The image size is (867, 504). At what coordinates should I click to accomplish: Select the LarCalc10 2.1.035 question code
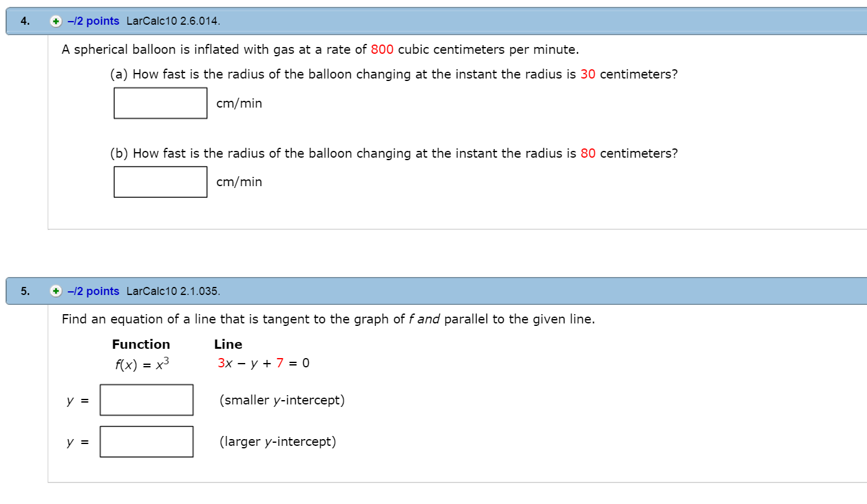173,291
